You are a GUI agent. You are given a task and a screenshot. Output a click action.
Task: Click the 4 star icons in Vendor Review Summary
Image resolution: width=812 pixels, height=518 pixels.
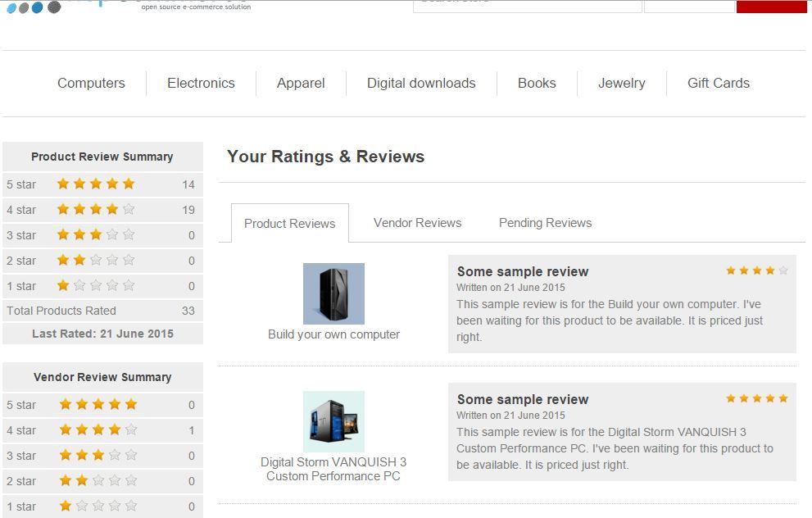tap(98, 430)
